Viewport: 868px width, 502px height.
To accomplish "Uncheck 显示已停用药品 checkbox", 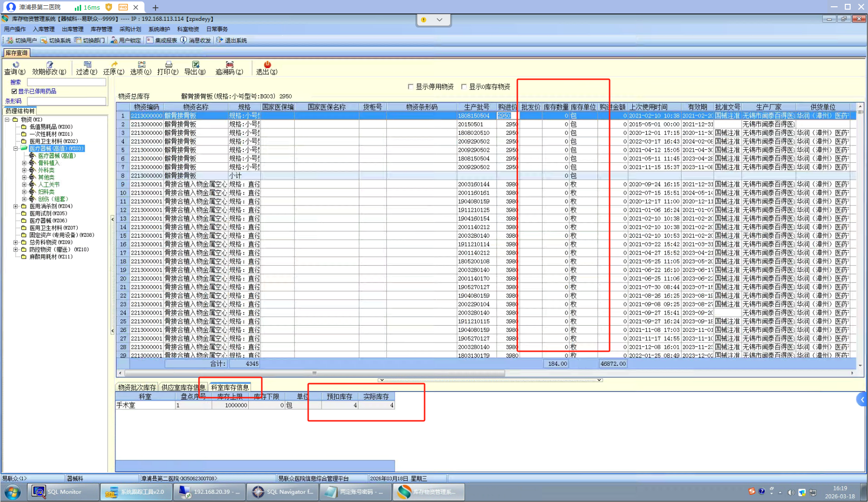I will [x=14, y=91].
